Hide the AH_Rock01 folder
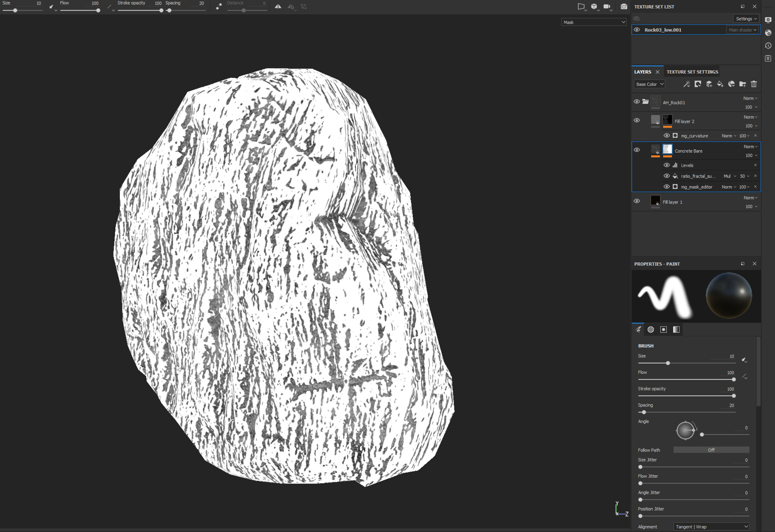775x532 pixels. tap(637, 102)
